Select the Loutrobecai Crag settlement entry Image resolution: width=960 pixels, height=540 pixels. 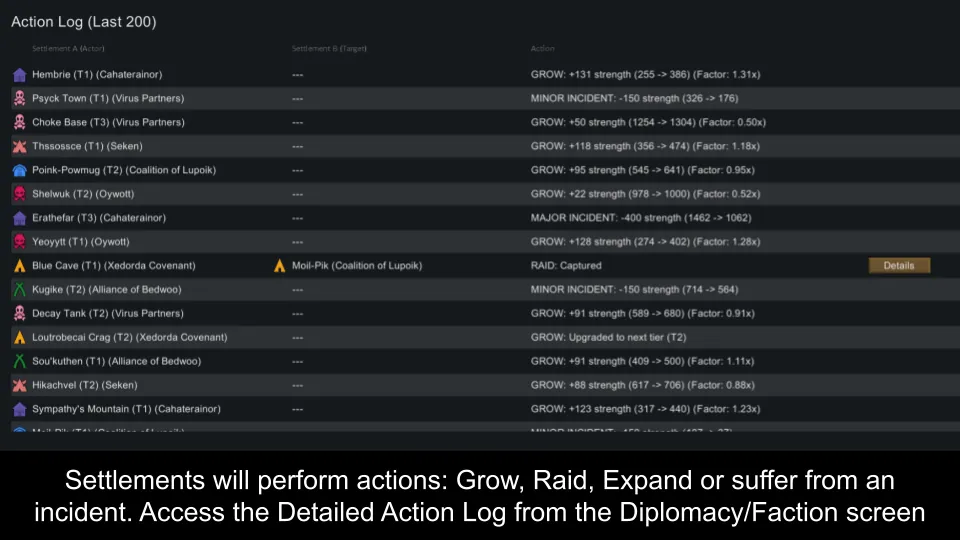click(129, 338)
